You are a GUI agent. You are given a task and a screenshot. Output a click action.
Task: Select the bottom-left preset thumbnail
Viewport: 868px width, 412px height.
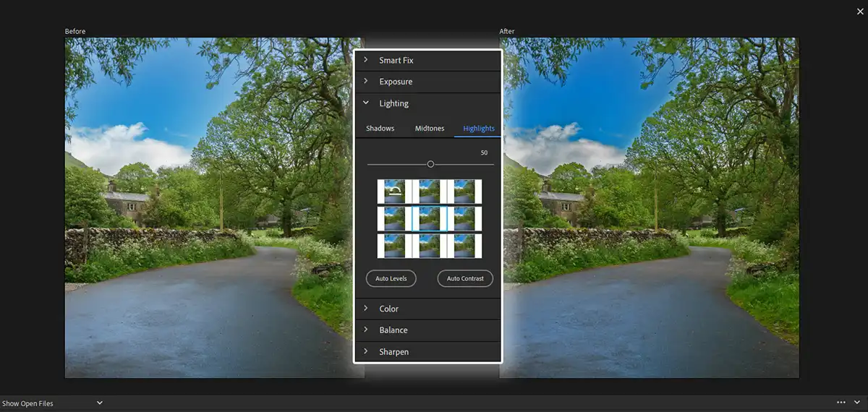coord(394,246)
